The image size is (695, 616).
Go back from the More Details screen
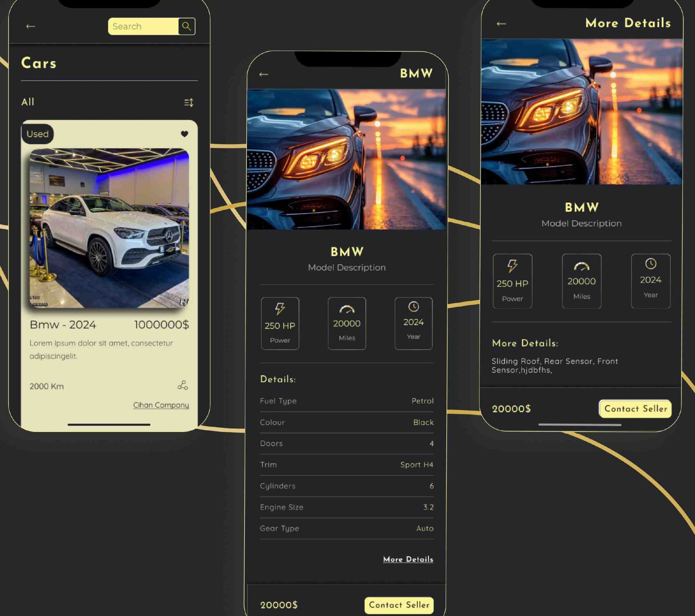[x=501, y=24]
